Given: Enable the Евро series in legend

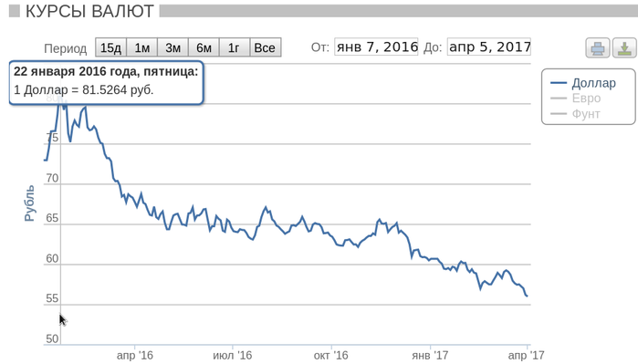Looking at the screenshot, I should (575, 98).
